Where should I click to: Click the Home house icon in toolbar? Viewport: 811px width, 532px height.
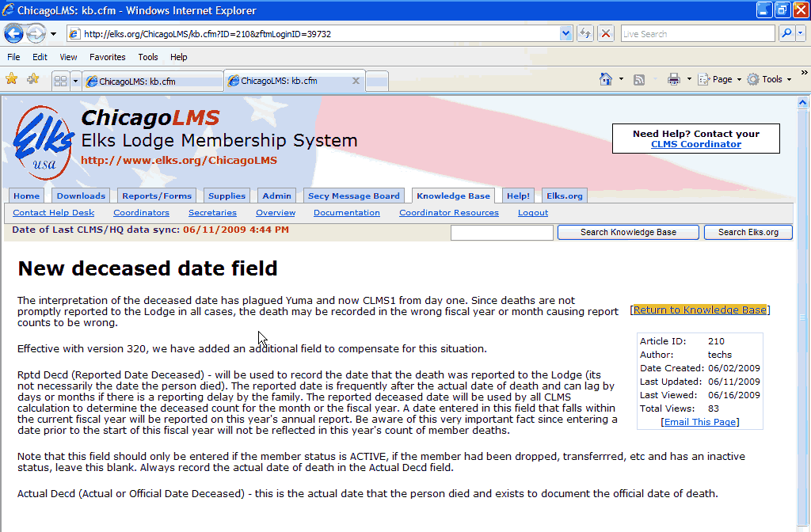(606, 79)
